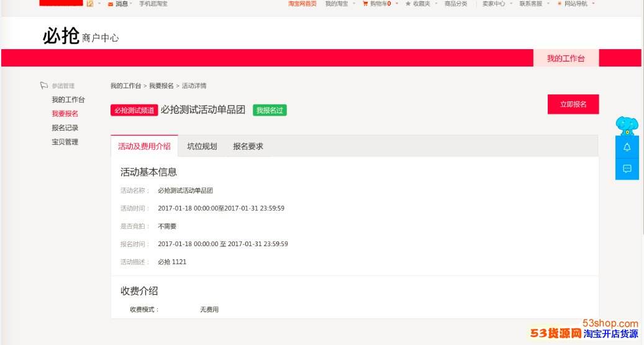Image resolution: width=644 pixels, height=345 pixels.
Task: Click the 网站导航 link text
Action: pos(576,4)
